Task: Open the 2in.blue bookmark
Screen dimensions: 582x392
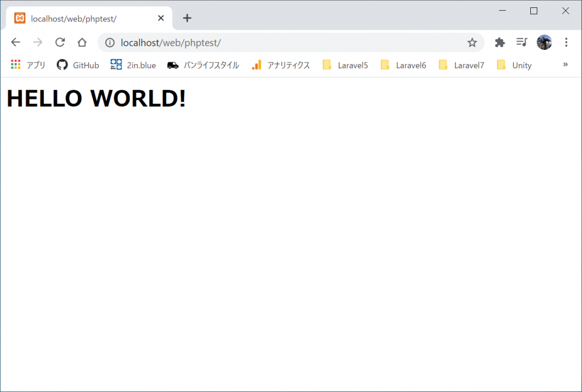Action: pos(133,65)
